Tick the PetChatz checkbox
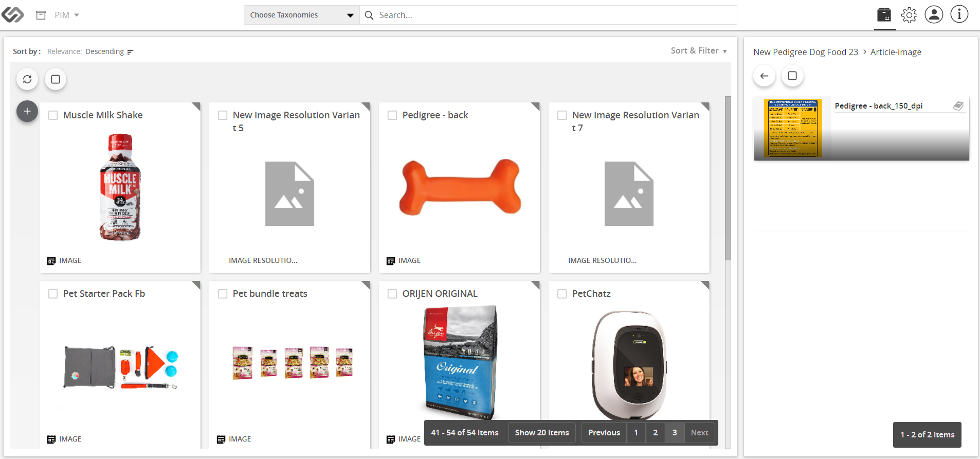The image size is (980, 459). [x=562, y=294]
